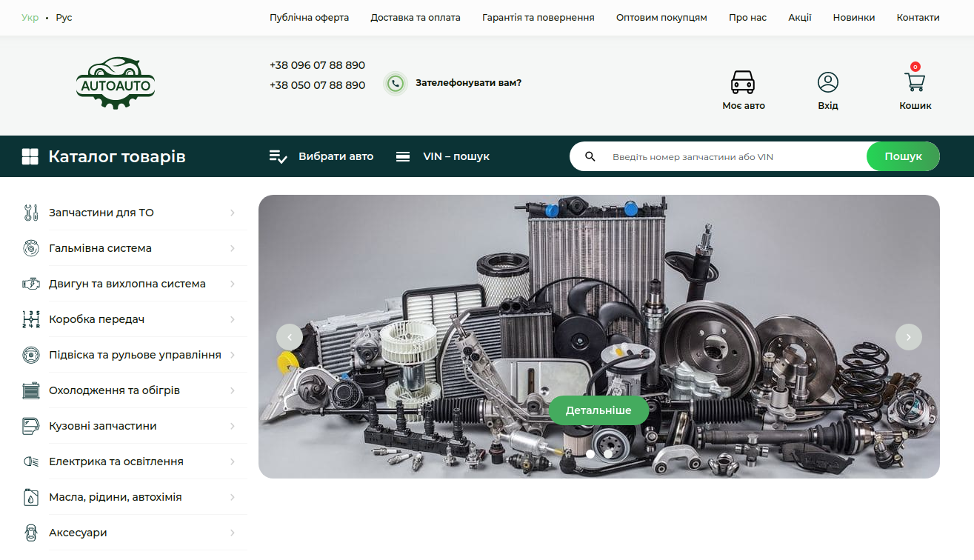Advance the banner with the next arrow
The height and width of the screenshot is (560, 974).
(908, 337)
